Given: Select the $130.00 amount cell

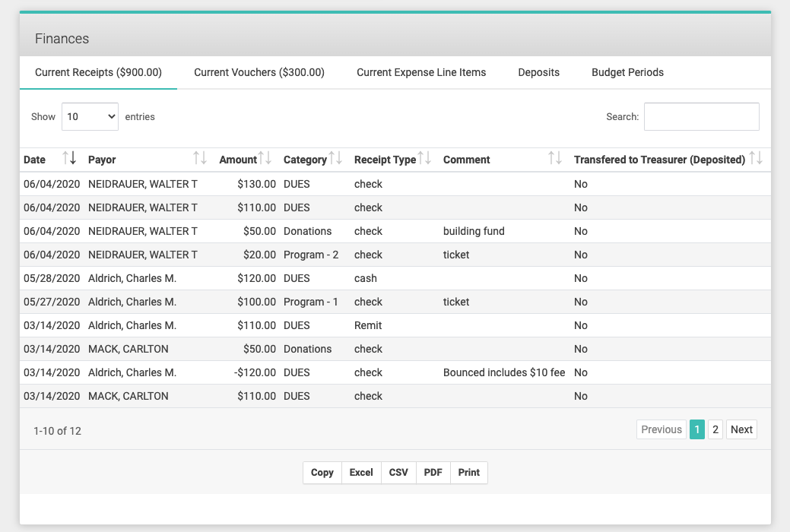Looking at the screenshot, I should click(257, 184).
